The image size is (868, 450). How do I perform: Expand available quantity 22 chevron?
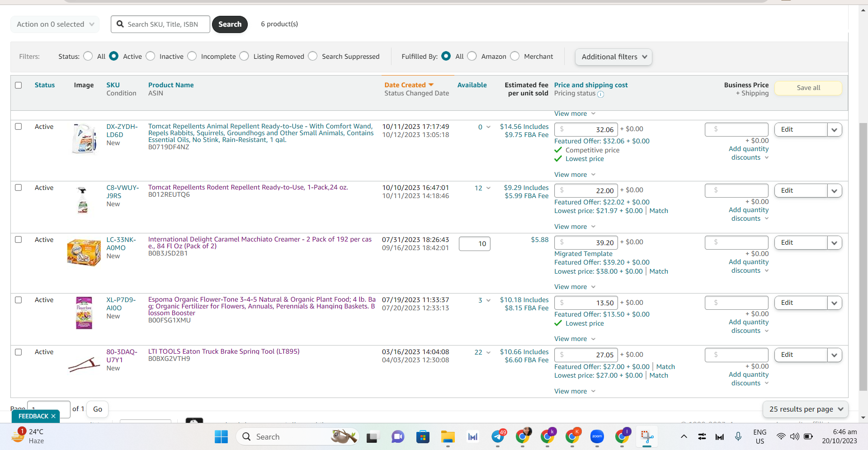488,352
